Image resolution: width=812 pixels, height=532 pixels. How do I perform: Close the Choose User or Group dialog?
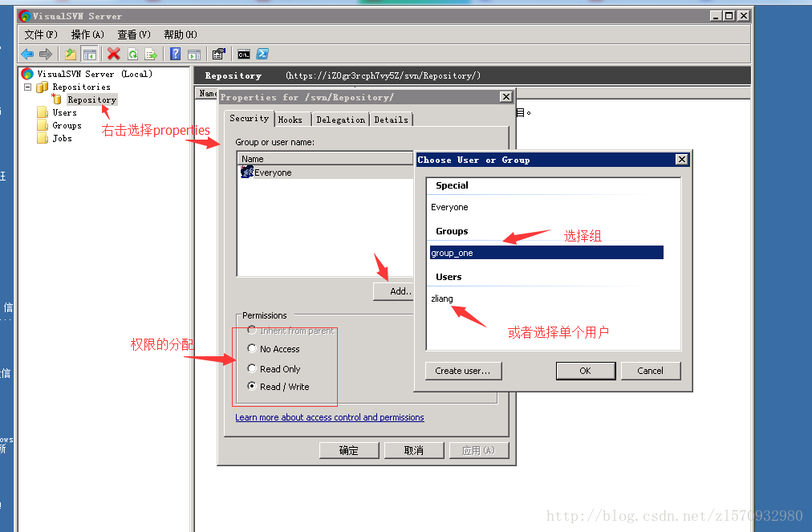pyautogui.click(x=681, y=159)
